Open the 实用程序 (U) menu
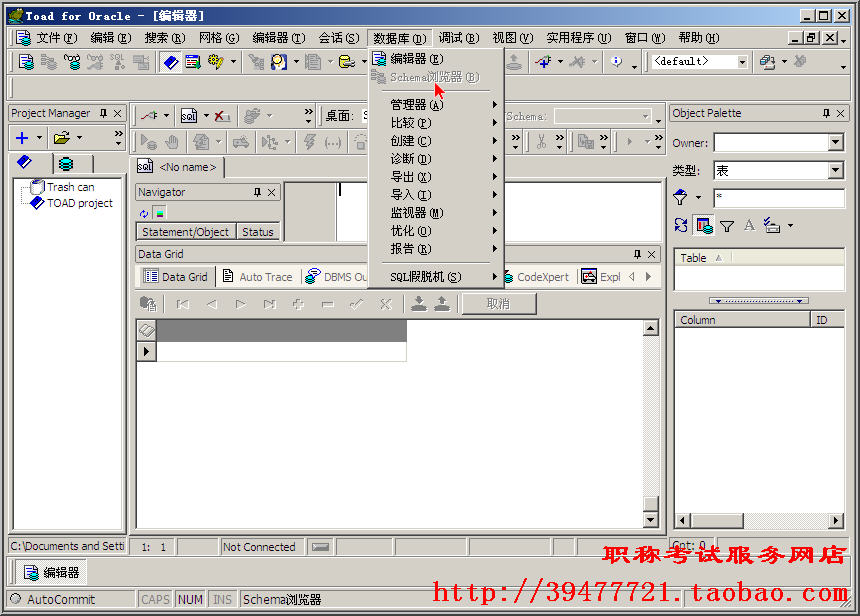This screenshot has height=616, width=860. click(578, 38)
